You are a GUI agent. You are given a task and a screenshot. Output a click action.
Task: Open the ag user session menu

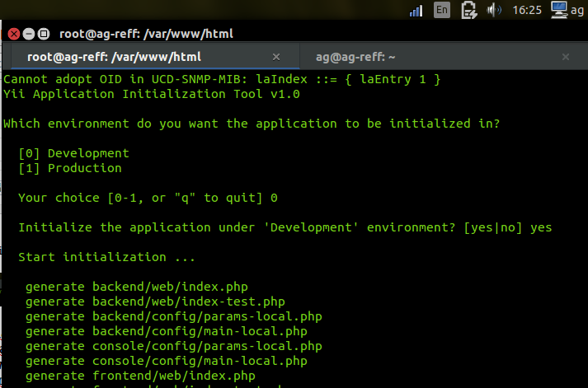[567, 10]
